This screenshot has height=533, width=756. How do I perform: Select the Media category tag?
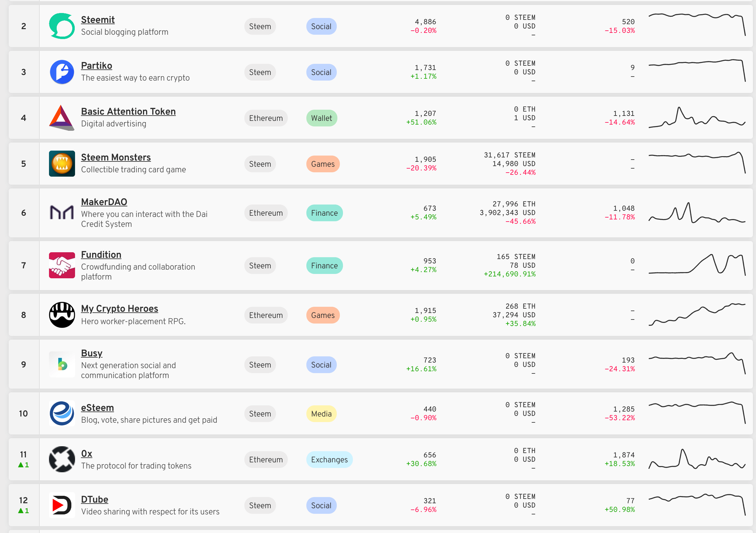pos(321,414)
